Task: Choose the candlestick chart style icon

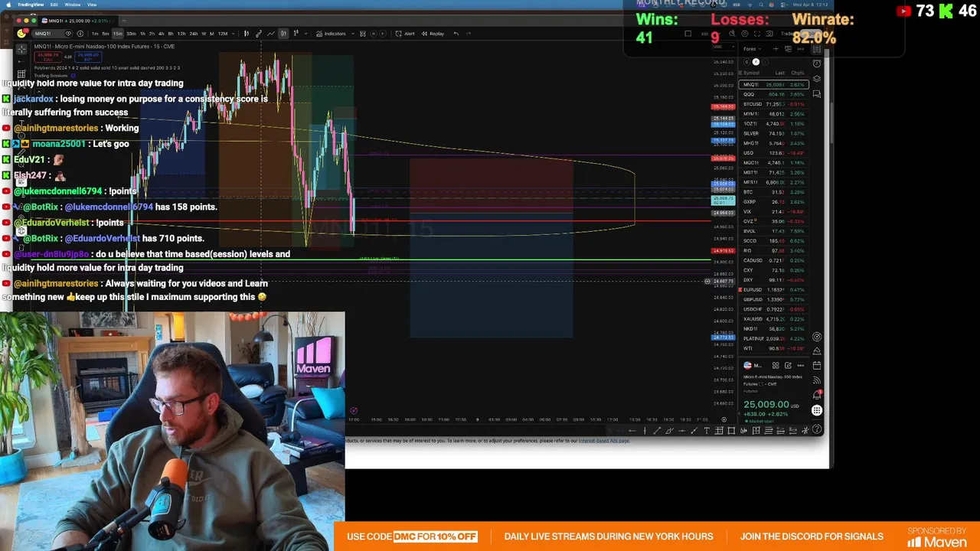Action: (247, 34)
